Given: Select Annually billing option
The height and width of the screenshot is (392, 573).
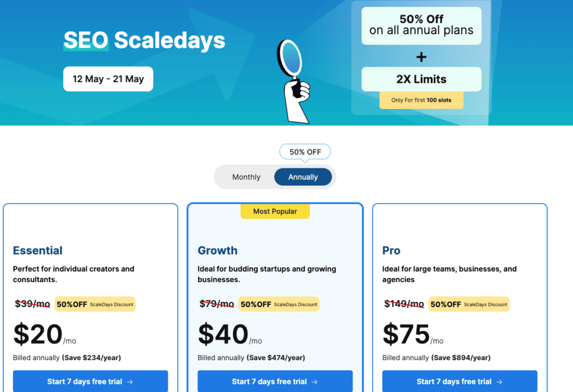Looking at the screenshot, I should 303,177.
